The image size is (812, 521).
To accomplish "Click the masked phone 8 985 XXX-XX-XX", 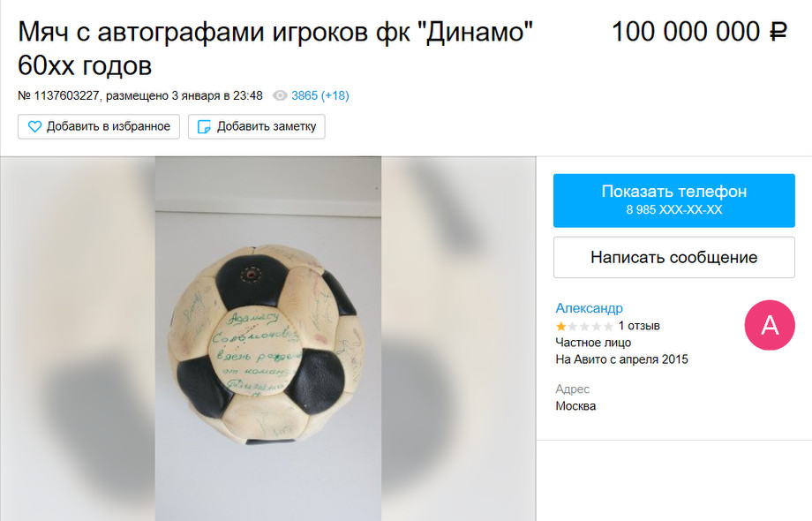I will (x=673, y=210).
